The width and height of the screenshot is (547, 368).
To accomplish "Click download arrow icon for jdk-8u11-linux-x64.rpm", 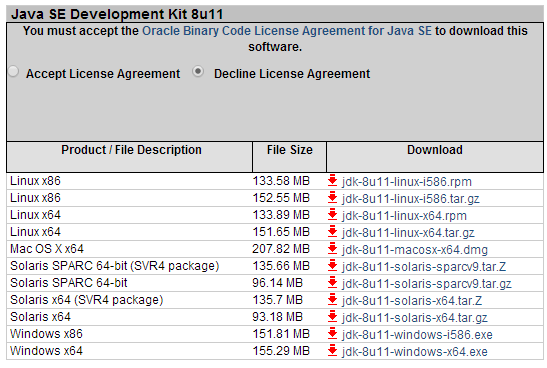I will (x=332, y=215).
